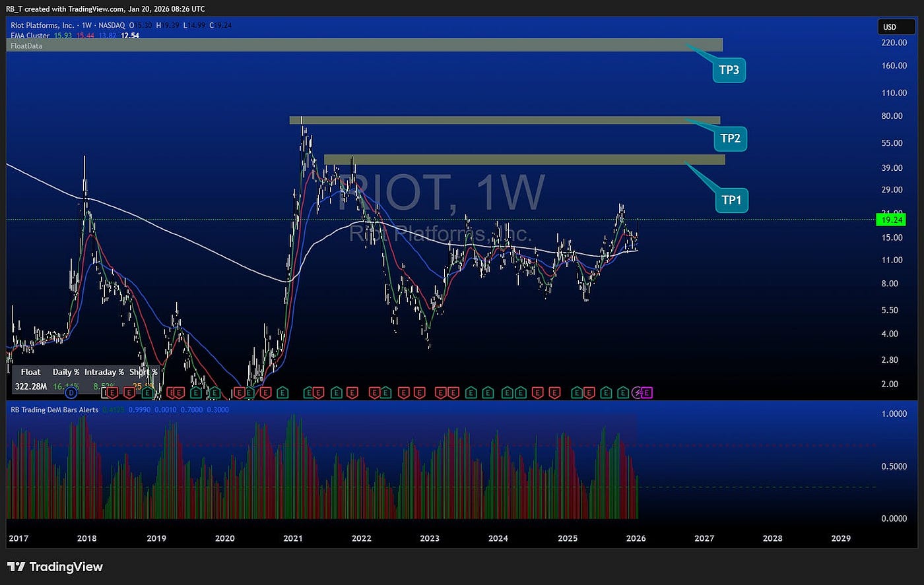Click the 1.0000 DeM scale label
924x585 pixels.
pyautogui.click(x=894, y=414)
